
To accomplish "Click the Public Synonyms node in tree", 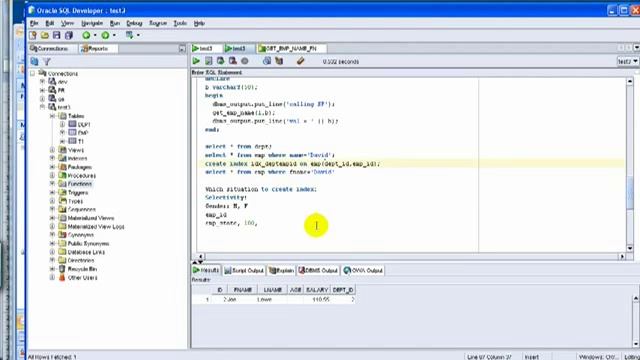I will pos(88,244).
